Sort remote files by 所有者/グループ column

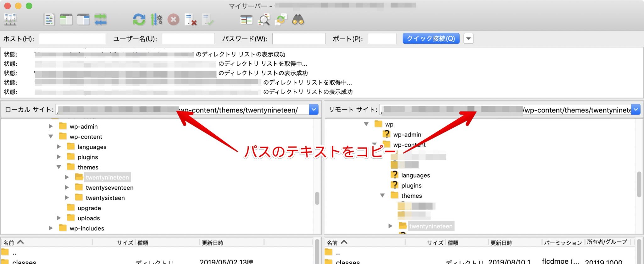(x=607, y=242)
